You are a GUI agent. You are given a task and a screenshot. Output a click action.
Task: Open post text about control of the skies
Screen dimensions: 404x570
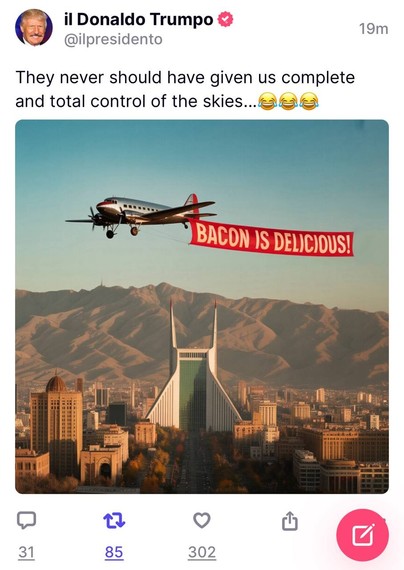click(185, 89)
